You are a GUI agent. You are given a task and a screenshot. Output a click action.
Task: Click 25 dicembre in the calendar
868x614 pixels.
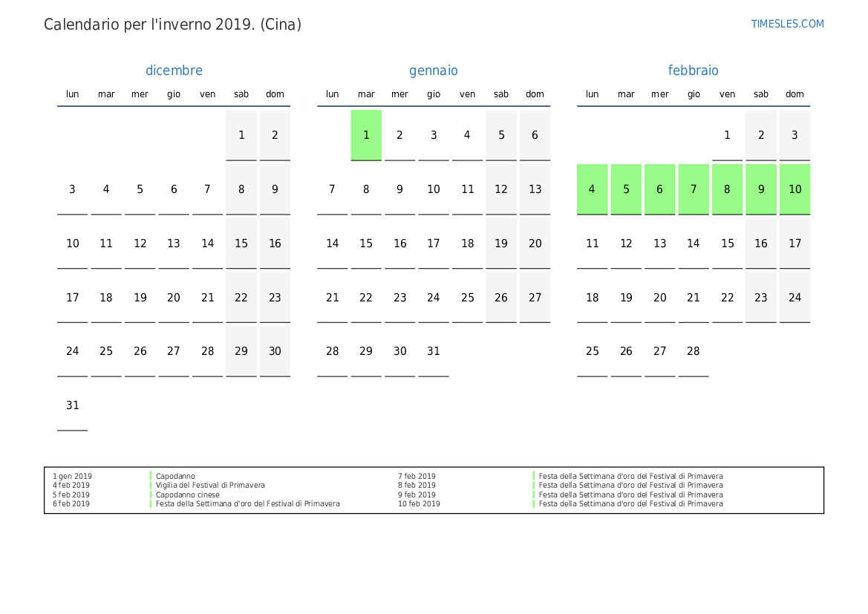[x=106, y=351]
